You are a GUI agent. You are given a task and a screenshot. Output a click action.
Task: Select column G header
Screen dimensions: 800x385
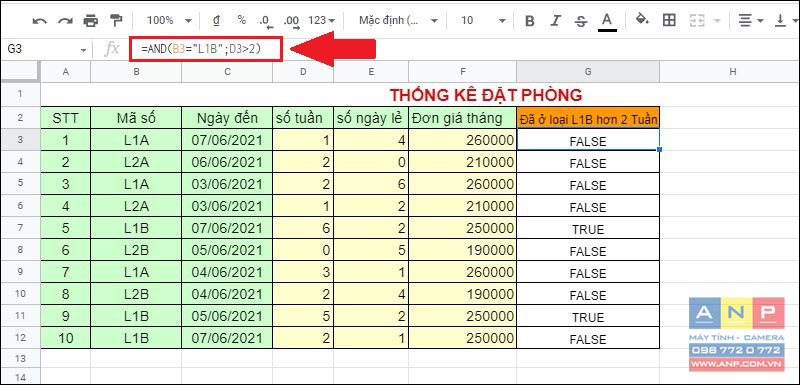588,72
